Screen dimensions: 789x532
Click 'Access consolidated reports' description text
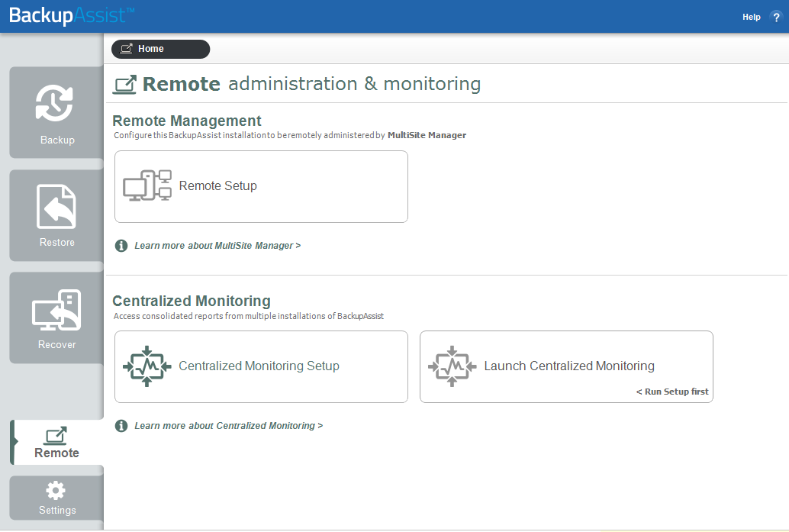coord(249,316)
